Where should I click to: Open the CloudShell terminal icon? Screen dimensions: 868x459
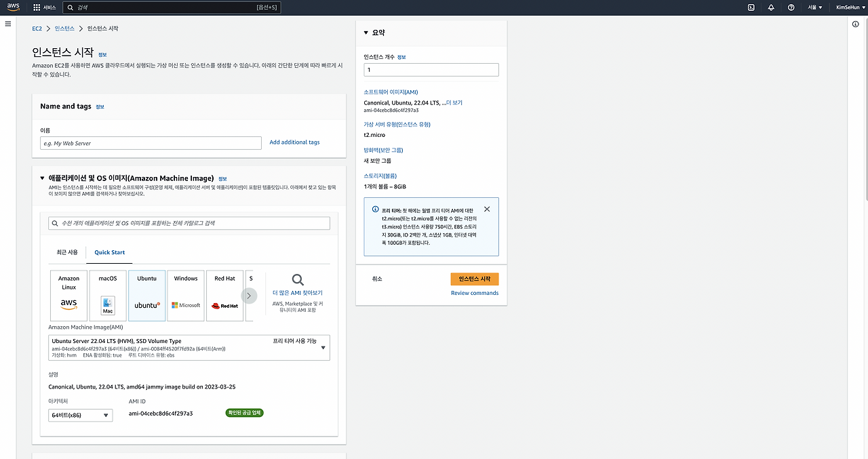point(750,7)
